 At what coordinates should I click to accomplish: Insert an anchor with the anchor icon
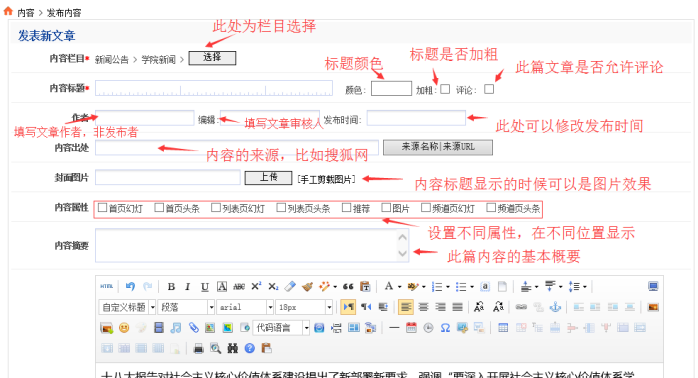(x=555, y=307)
